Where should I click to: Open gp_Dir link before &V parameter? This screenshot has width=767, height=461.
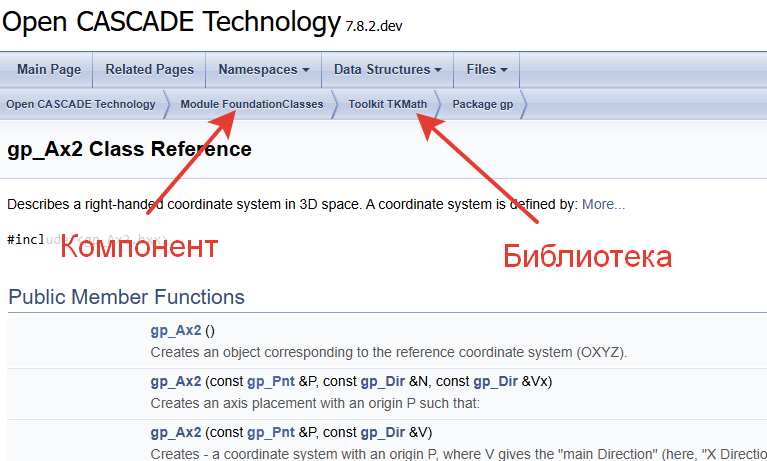pos(383,433)
